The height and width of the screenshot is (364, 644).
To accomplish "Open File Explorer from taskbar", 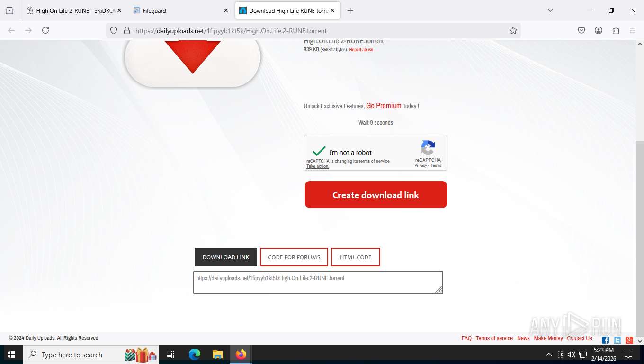I will [x=217, y=355].
